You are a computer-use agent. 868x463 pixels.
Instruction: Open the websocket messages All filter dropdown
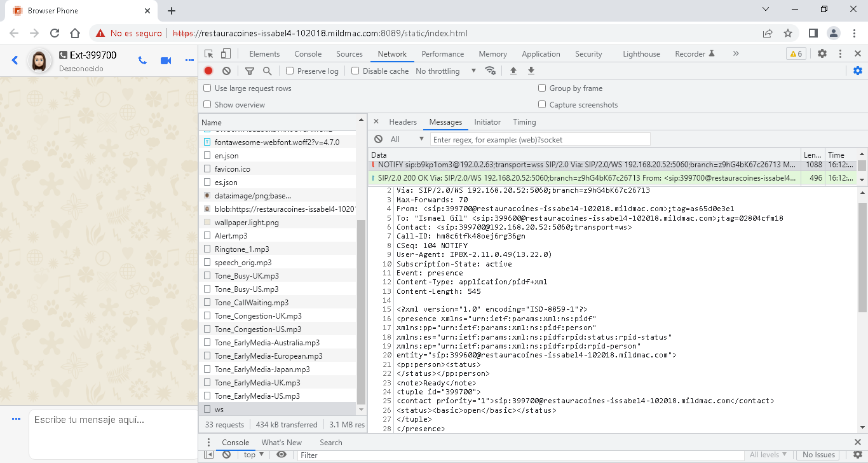tap(410, 138)
